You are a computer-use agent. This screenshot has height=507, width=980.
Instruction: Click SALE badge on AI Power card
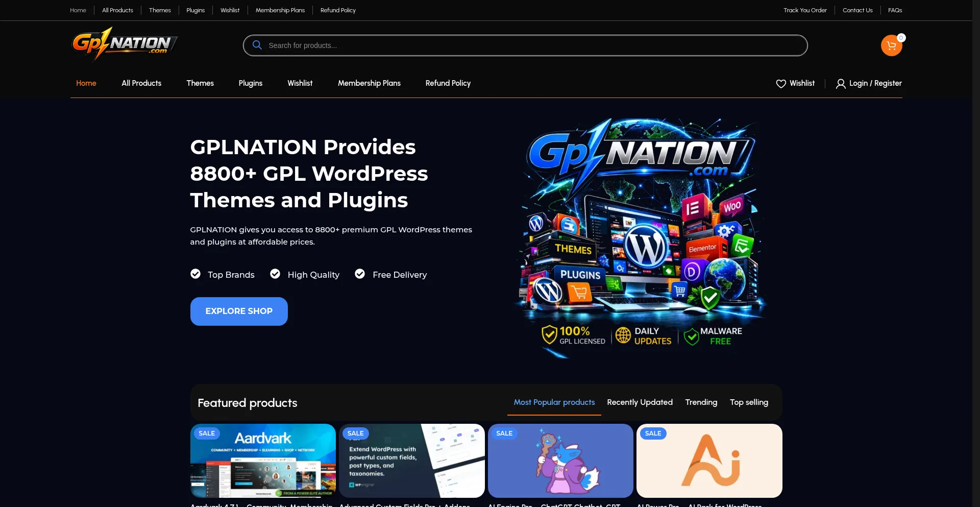653,433
